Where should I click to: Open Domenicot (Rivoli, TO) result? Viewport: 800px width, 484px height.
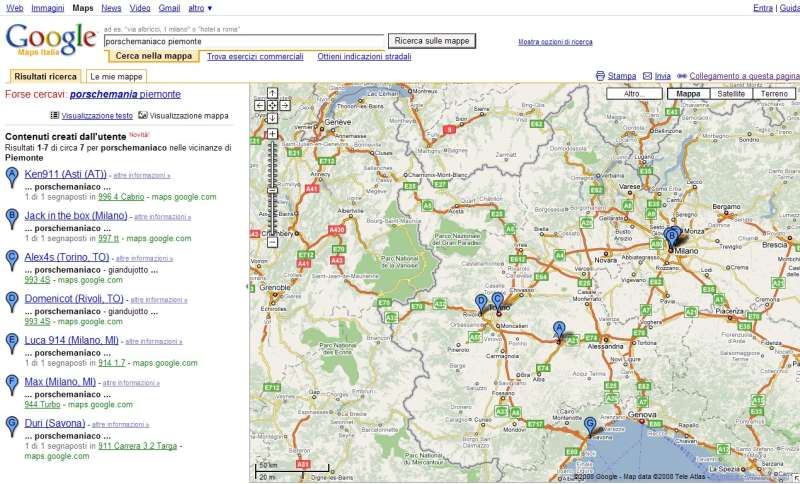pyautogui.click(x=74, y=299)
